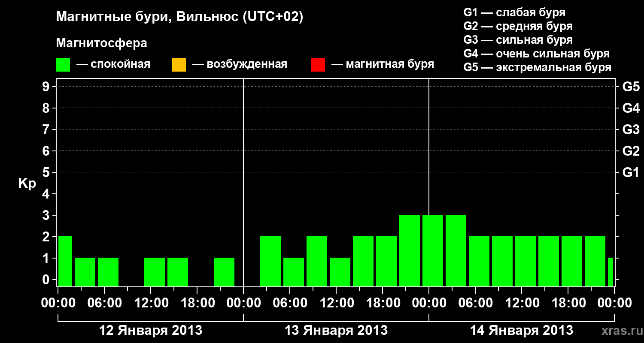This screenshot has width=644, height=343.
Task: Click the 'G2 — средняя буря' legend line
Action: [x=518, y=26]
